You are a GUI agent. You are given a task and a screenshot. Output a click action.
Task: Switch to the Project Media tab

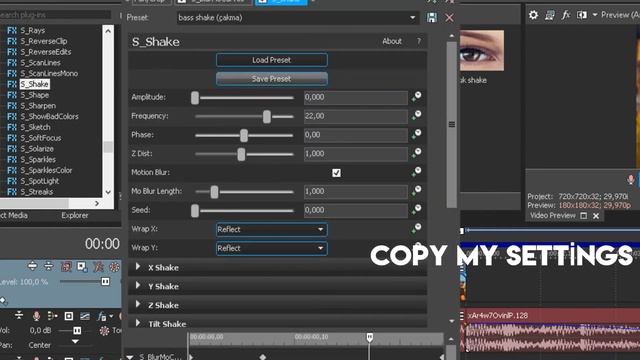[x=14, y=216]
